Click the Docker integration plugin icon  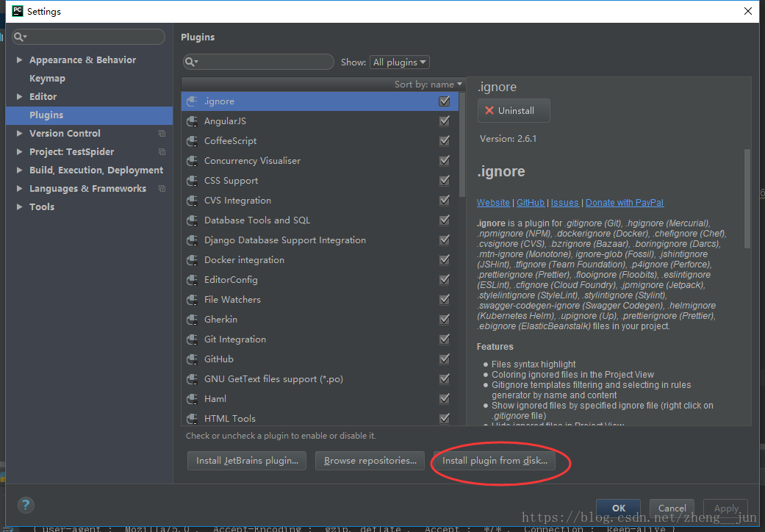pos(193,260)
